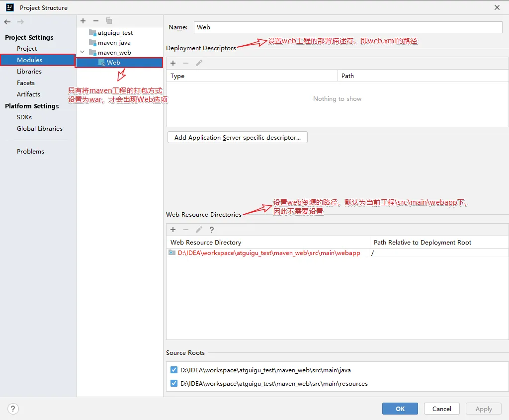The image size is (509, 420).
Task: Click the back navigation arrow
Action: [x=7, y=22]
